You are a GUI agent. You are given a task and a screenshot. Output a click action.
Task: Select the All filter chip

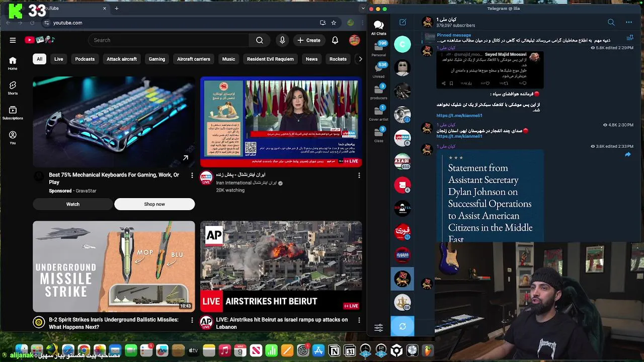pyautogui.click(x=39, y=59)
